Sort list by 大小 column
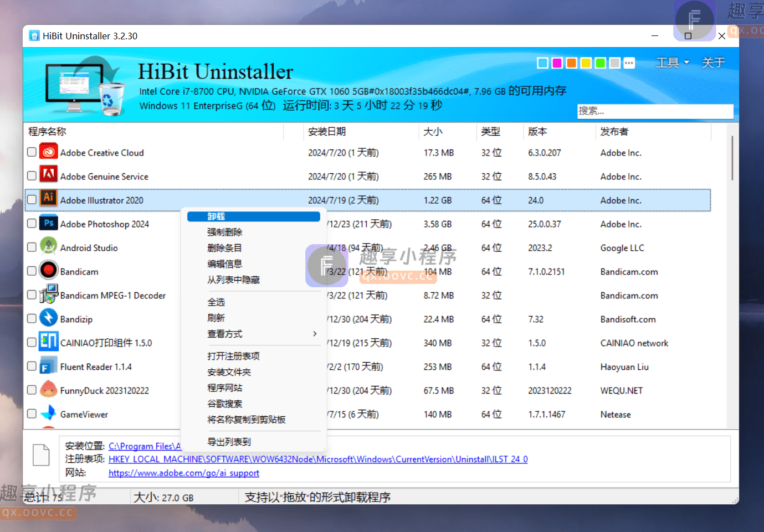Screen dimensions: 764x532 coord(447,132)
